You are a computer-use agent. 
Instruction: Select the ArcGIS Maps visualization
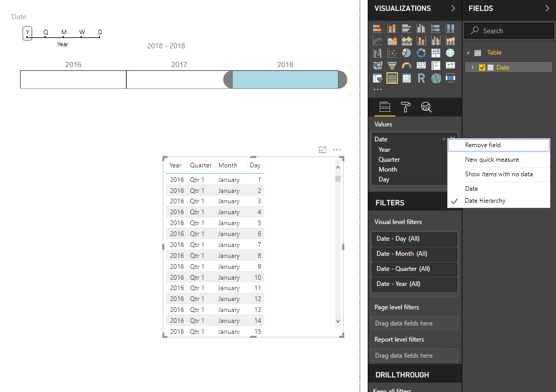point(435,79)
